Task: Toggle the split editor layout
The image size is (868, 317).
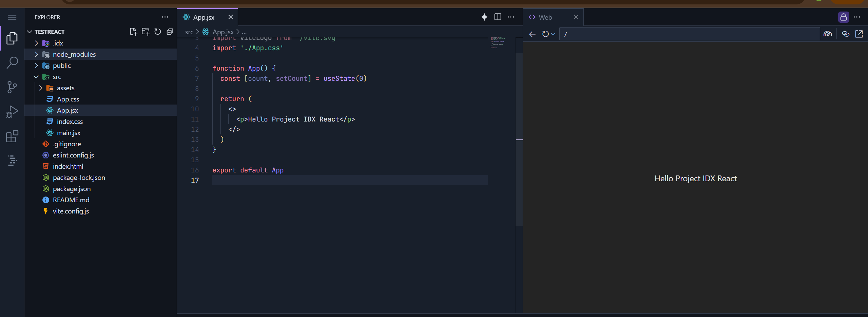Action: [498, 17]
